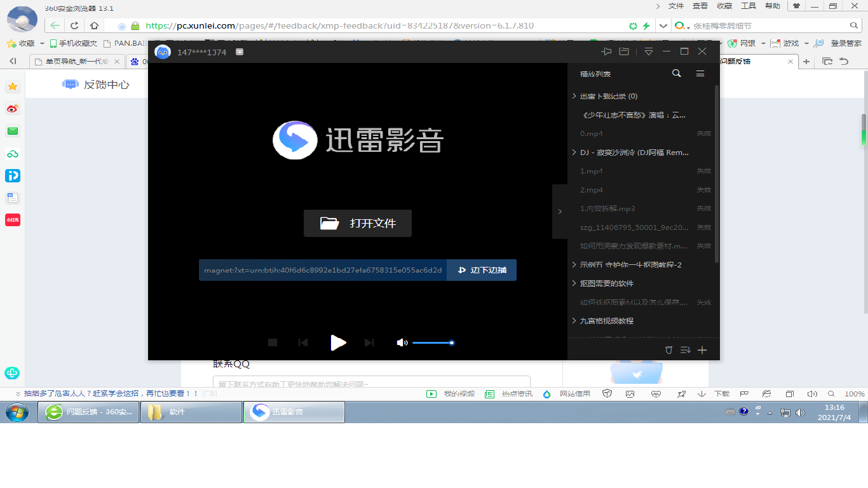Open the playlist hamburger menu
Screen dimensions: 868x488
[x=700, y=74]
